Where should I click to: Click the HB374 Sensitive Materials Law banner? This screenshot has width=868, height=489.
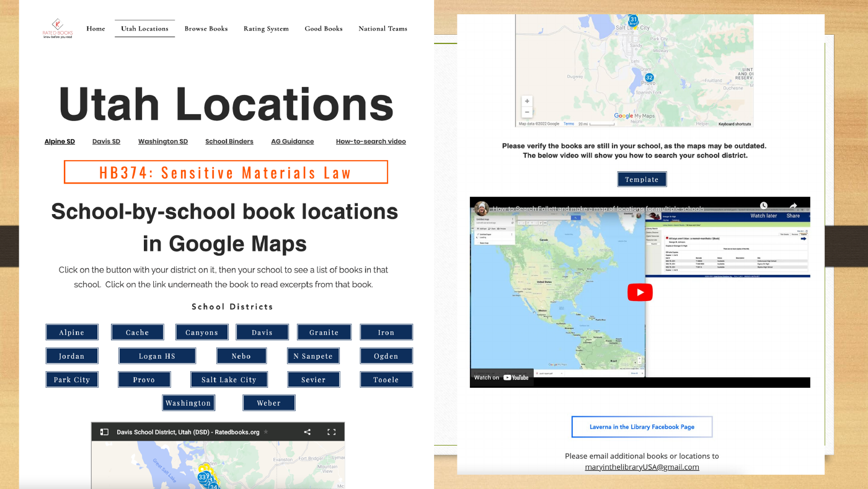point(226,172)
